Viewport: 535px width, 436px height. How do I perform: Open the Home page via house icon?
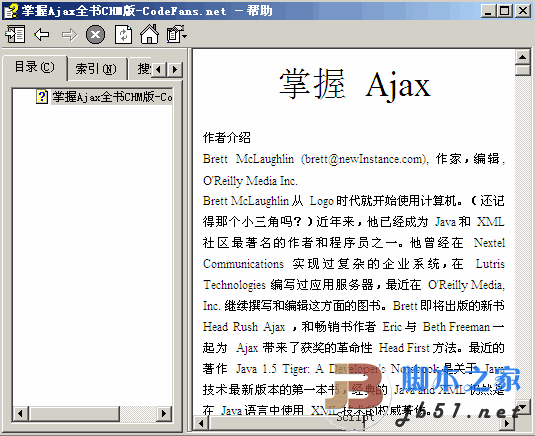coord(149,34)
